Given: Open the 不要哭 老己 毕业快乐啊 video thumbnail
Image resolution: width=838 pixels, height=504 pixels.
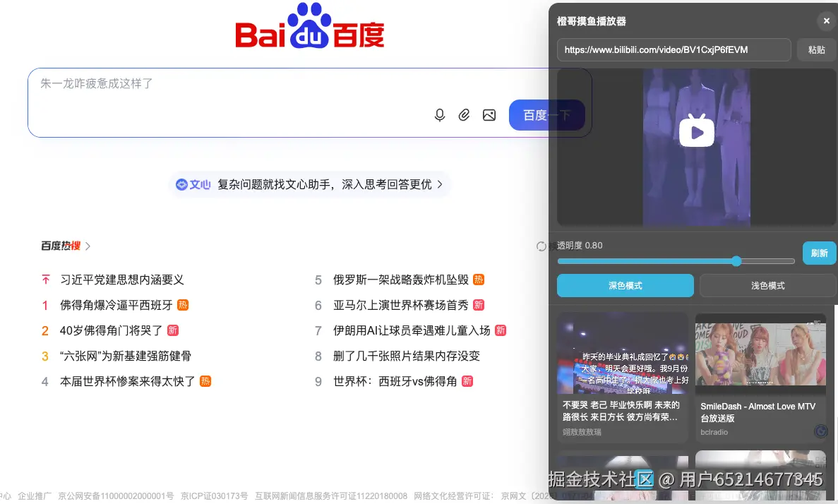Looking at the screenshot, I should 623,353.
